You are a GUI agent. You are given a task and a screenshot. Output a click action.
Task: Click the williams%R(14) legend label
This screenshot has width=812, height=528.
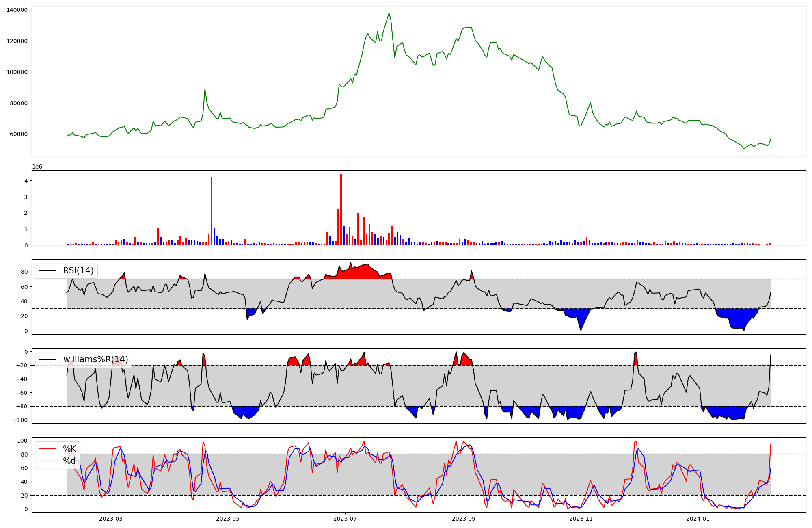95,359
